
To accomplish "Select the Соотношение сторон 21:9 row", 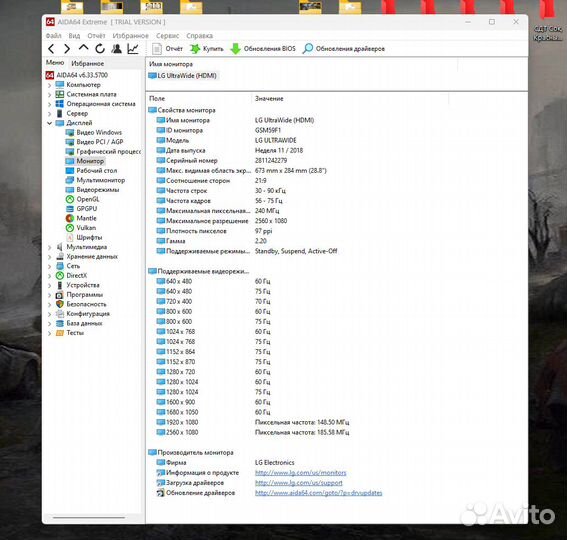I will click(x=212, y=180).
